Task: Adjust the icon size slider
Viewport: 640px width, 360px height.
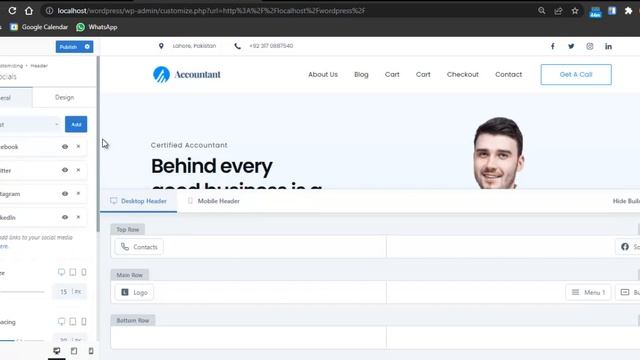Action: (x=22, y=291)
